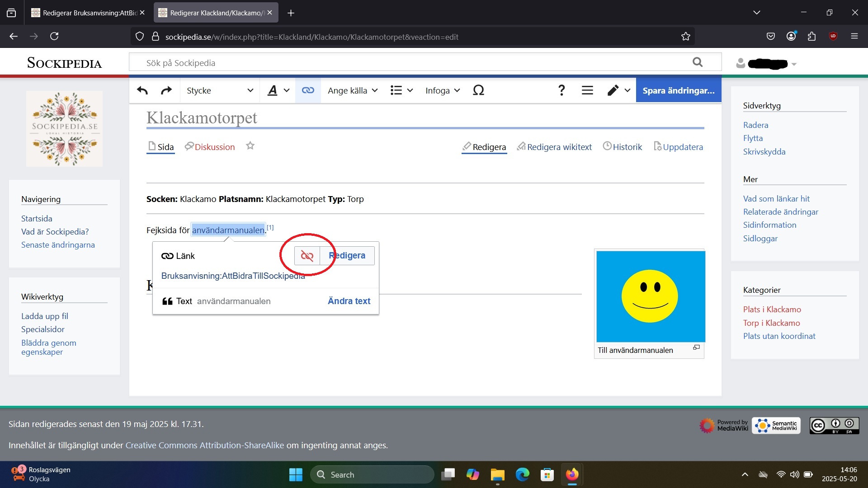This screenshot has width=868, height=488.
Task: Open the special character Omega tool
Action: [478, 90]
